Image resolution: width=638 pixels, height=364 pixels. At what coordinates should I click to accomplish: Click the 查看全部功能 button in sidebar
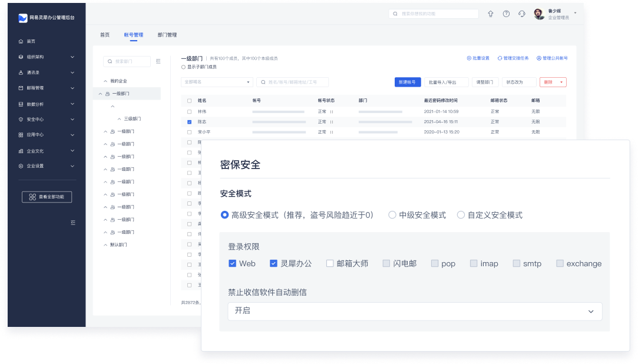[x=47, y=197]
